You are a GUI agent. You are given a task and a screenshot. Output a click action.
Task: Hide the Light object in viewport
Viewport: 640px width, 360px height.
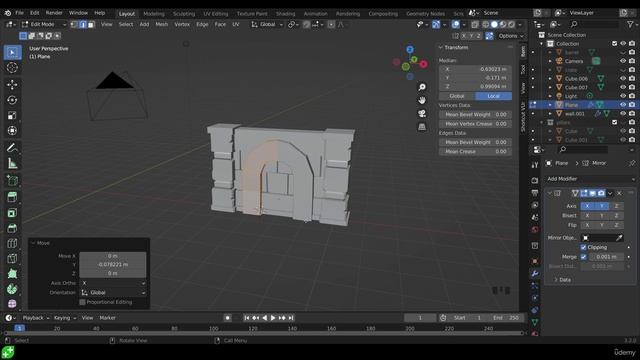(623, 96)
